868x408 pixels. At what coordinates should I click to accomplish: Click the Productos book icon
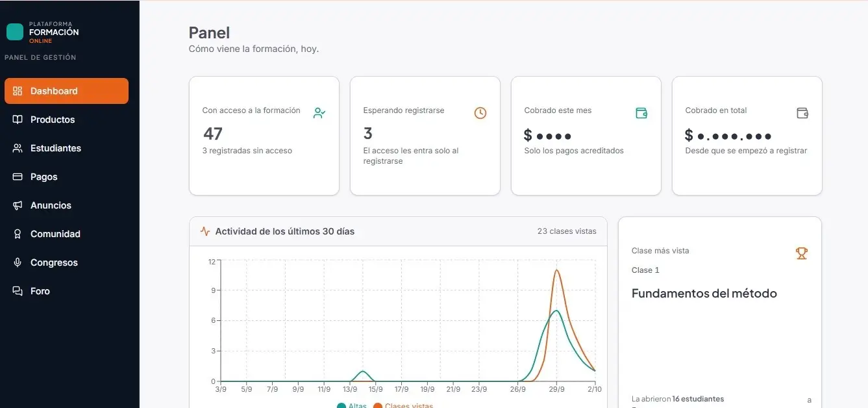(x=18, y=120)
